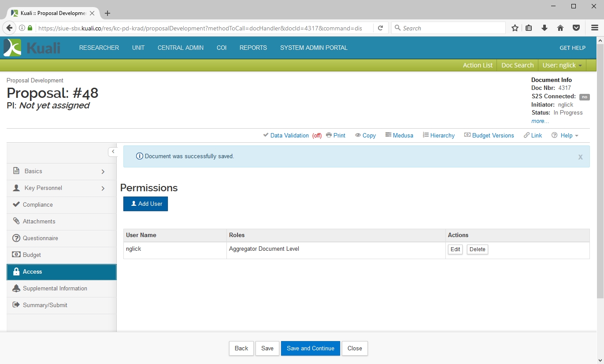Image resolution: width=604 pixels, height=364 pixels.
Task: Open the User: nglick dropdown
Action: coord(562,65)
